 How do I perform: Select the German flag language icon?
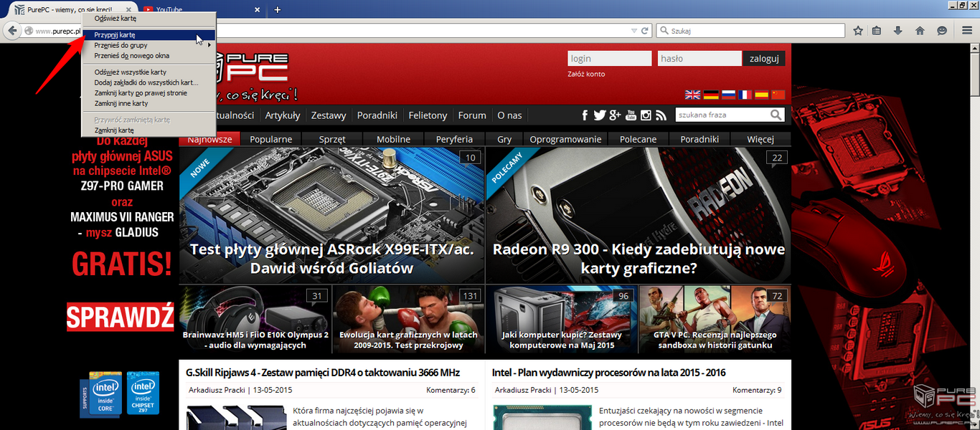click(711, 95)
